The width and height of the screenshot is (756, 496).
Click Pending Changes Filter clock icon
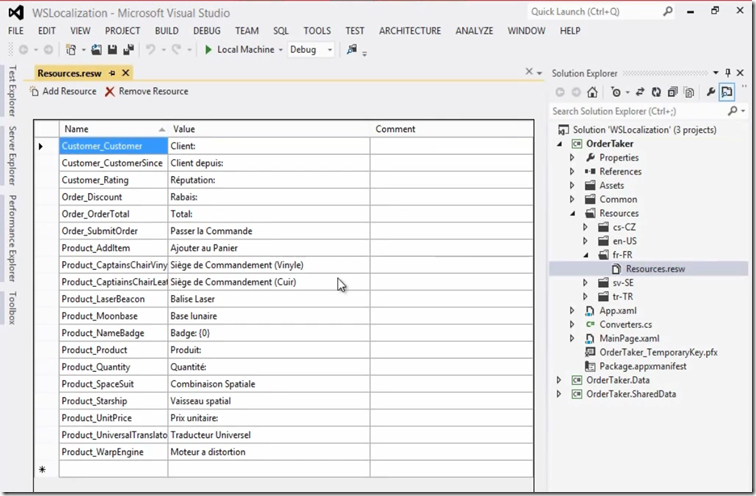point(616,92)
